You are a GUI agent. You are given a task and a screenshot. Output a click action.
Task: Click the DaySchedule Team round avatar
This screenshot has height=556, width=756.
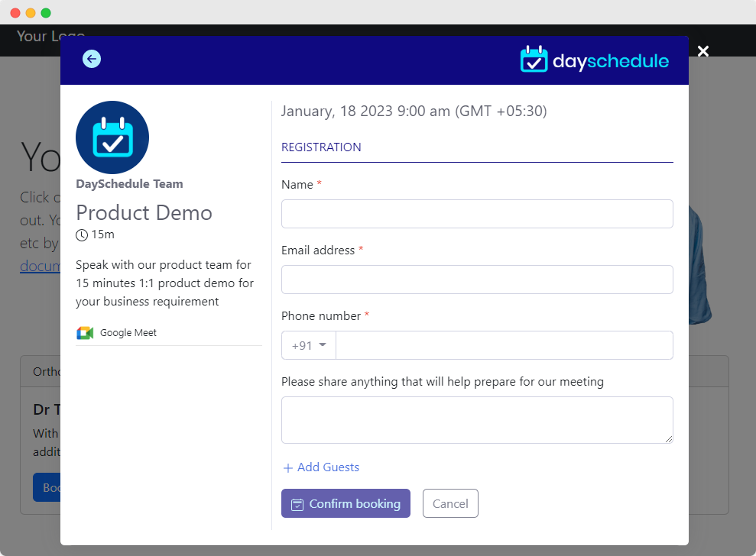coord(112,137)
